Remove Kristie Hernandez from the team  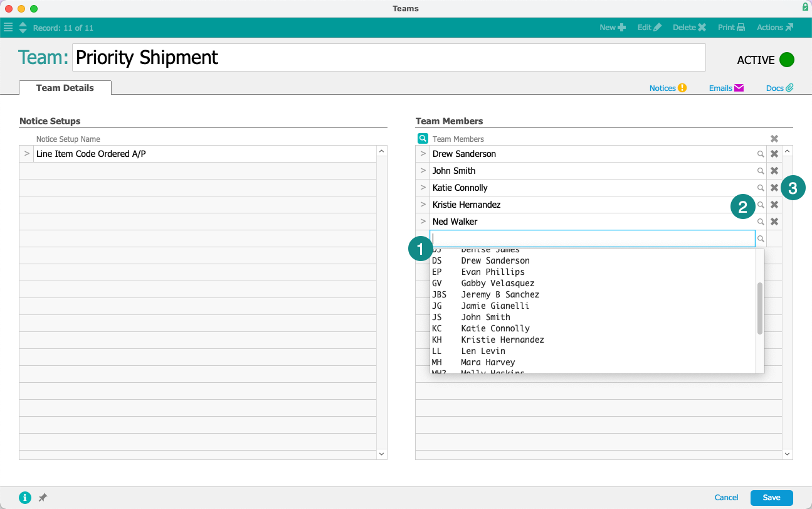[774, 205]
